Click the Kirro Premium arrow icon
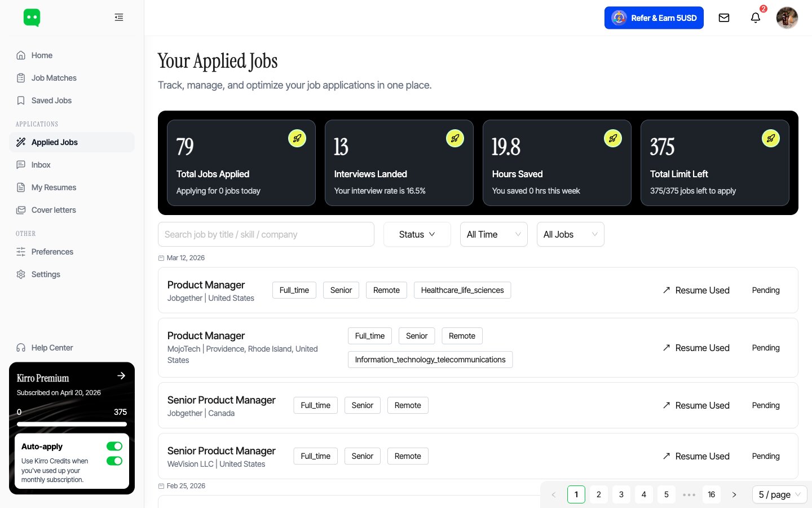 tap(121, 375)
